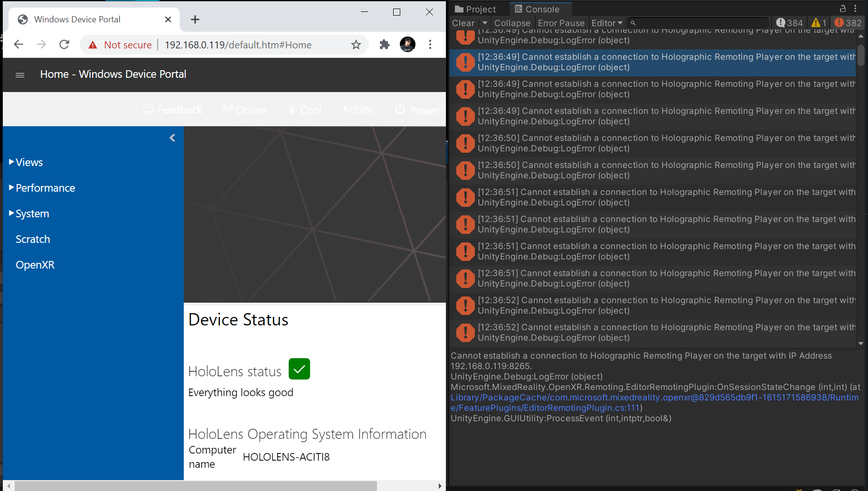Open the Editor dropdown in the Console toolbar
Viewport: 868px width, 491px height.
(x=607, y=22)
